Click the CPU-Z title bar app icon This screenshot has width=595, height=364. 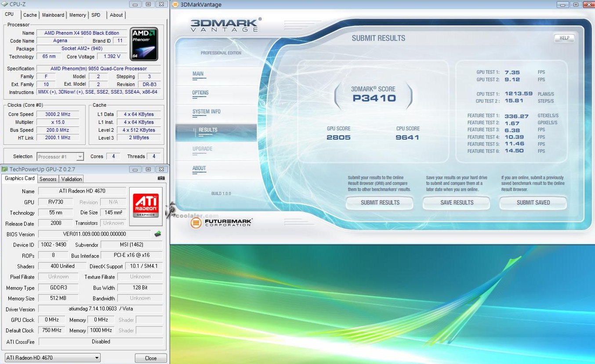pyautogui.click(x=5, y=4)
